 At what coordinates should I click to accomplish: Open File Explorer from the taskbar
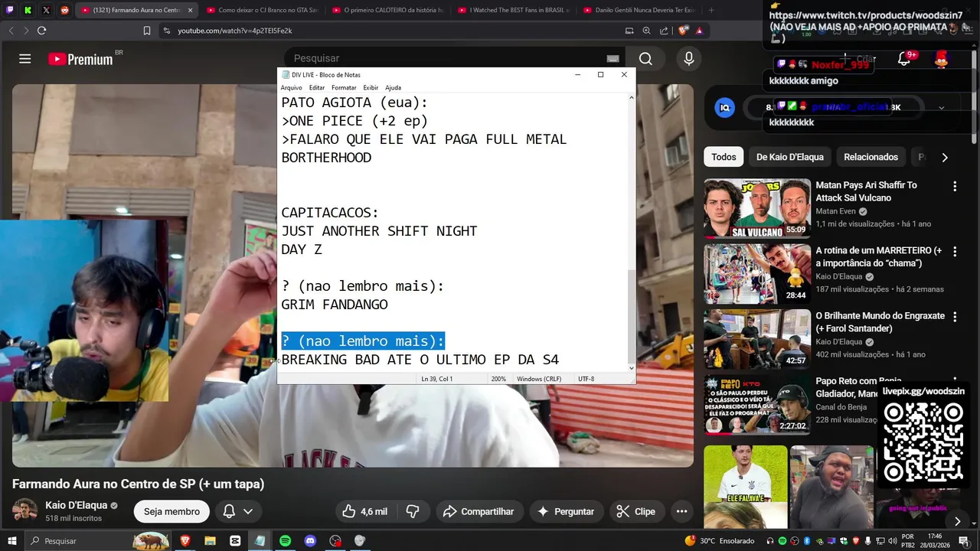[210, 541]
